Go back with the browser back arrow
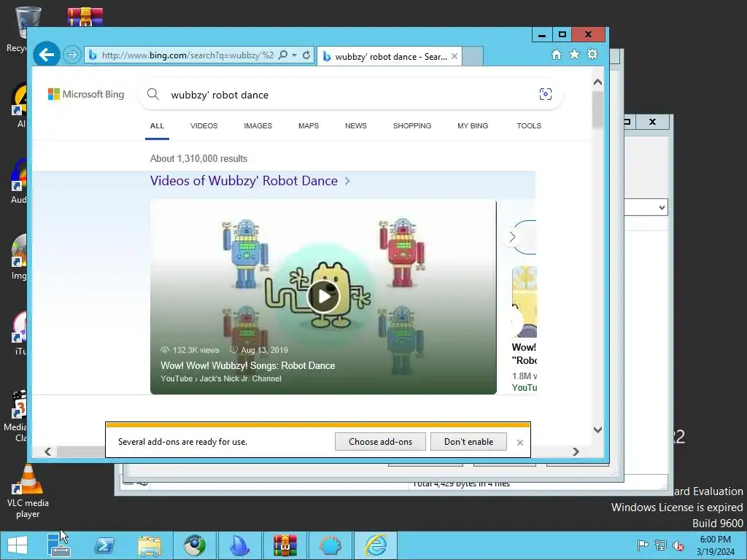Image resolution: width=747 pixels, height=560 pixels. (46, 55)
